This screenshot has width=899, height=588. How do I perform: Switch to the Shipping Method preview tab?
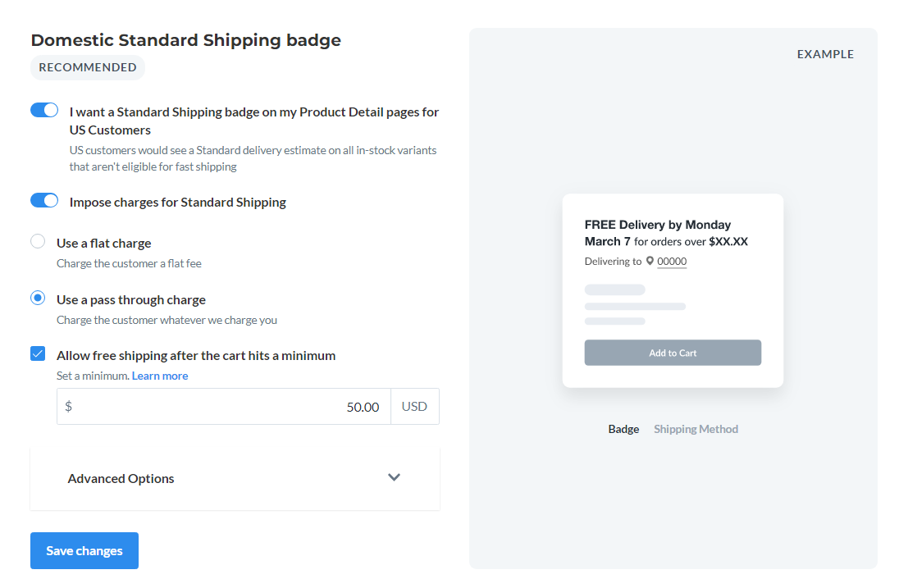pyautogui.click(x=696, y=429)
